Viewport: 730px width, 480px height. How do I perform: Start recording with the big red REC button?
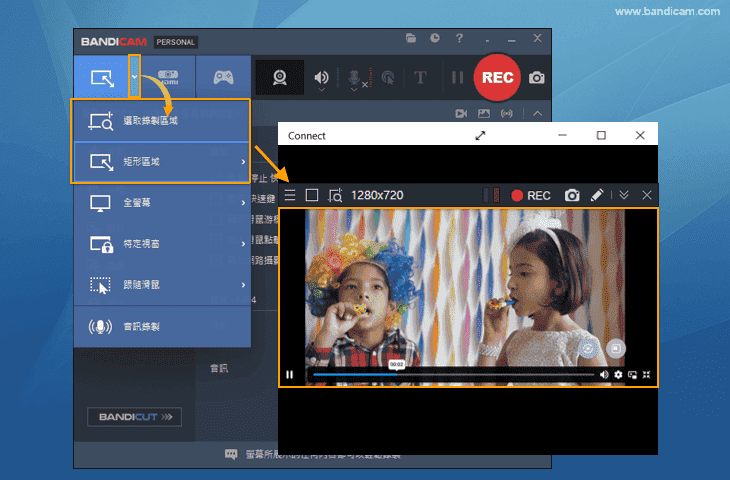(497, 77)
